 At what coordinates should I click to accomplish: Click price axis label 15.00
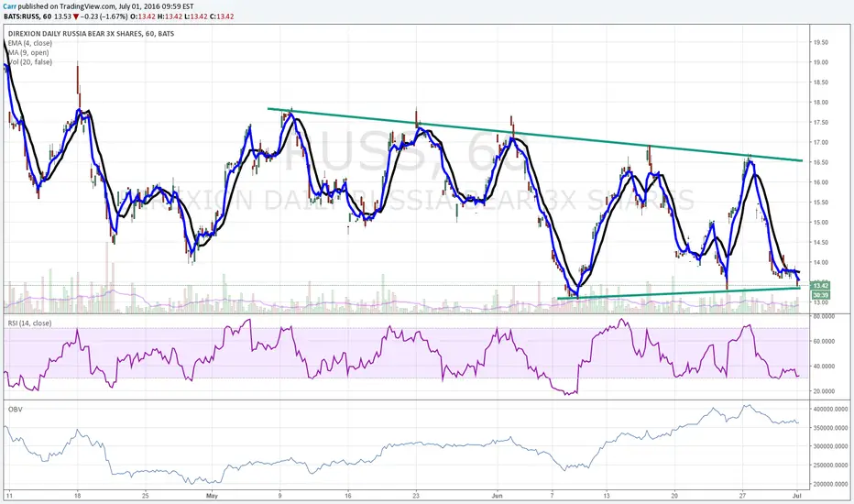click(x=820, y=223)
